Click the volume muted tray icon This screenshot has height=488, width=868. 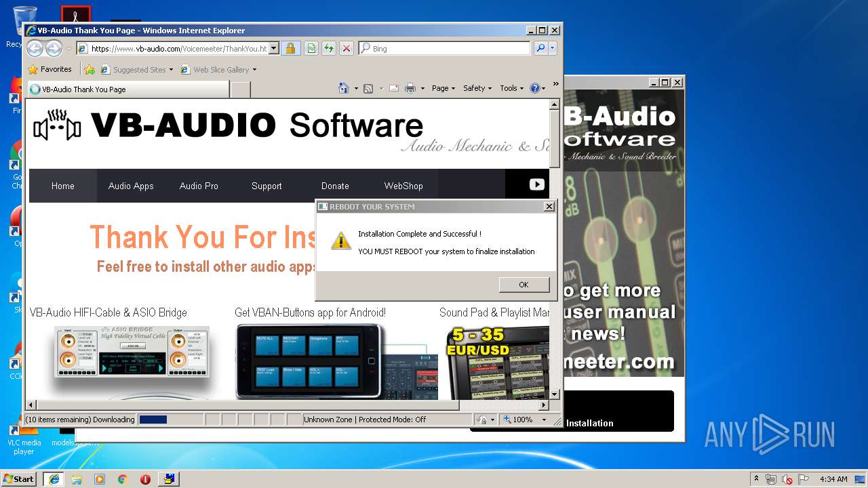click(x=787, y=479)
